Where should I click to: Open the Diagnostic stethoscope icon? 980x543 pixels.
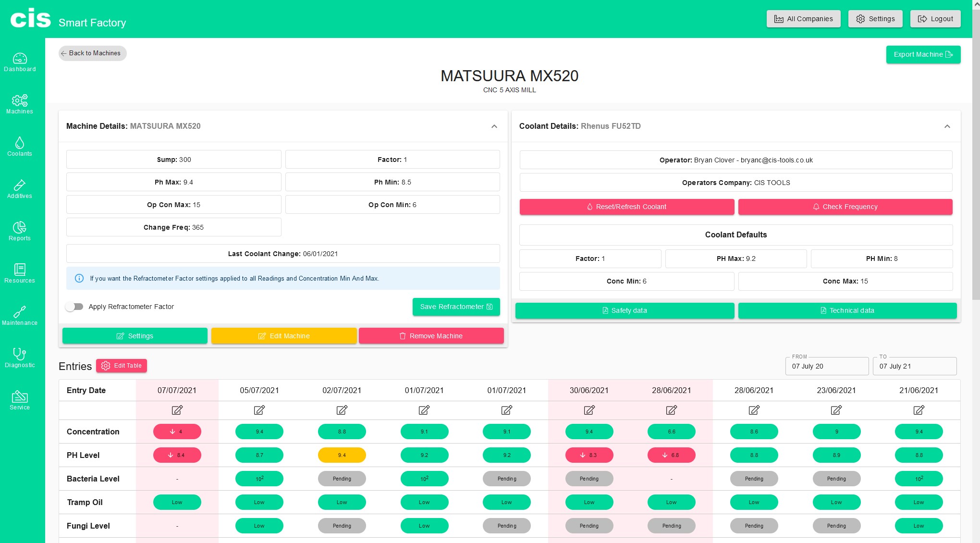click(20, 355)
